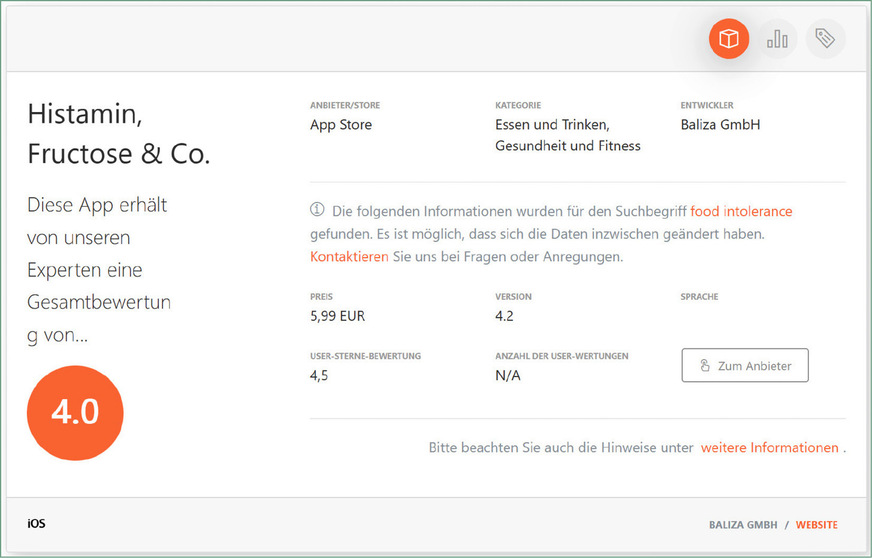Screen dimensions: 872x558
Task: Click the Zum Anbieter button
Action: point(745,366)
